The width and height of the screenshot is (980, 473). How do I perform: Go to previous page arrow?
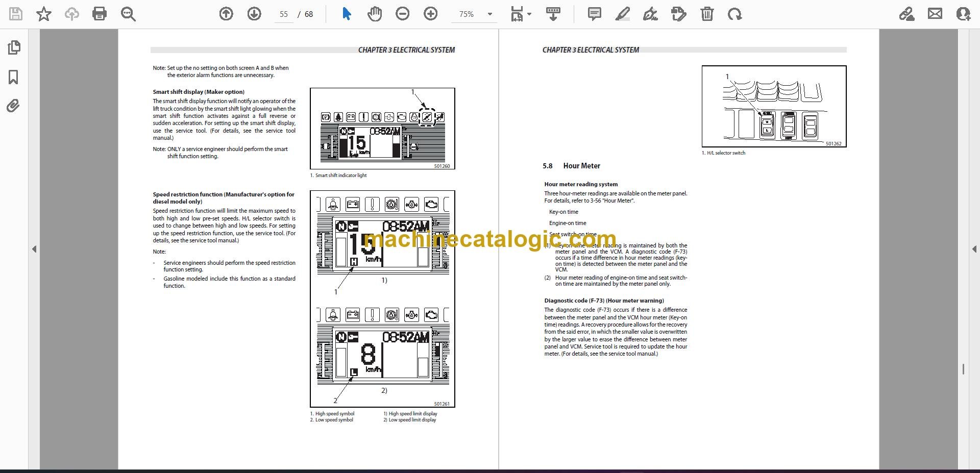(x=226, y=14)
